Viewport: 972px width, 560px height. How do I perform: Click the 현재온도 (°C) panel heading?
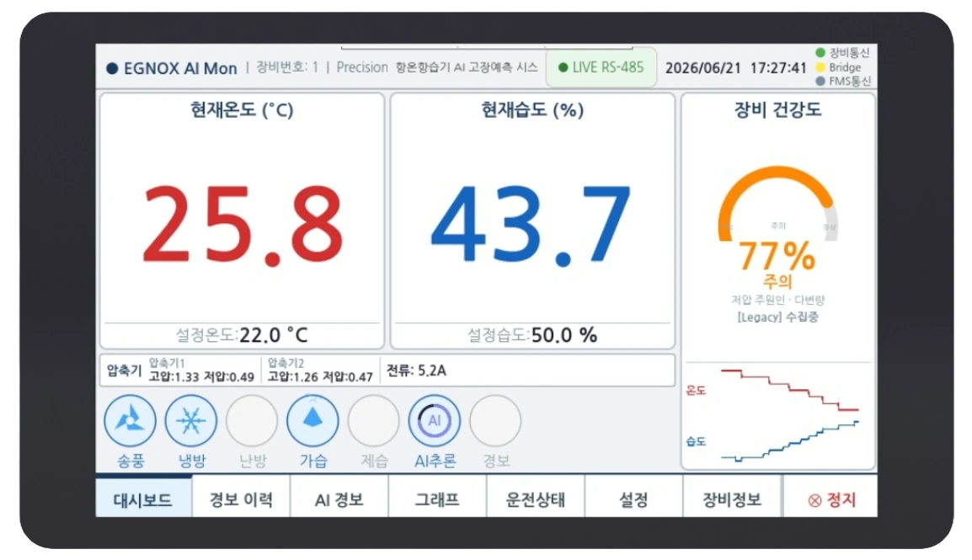click(242, 110)
